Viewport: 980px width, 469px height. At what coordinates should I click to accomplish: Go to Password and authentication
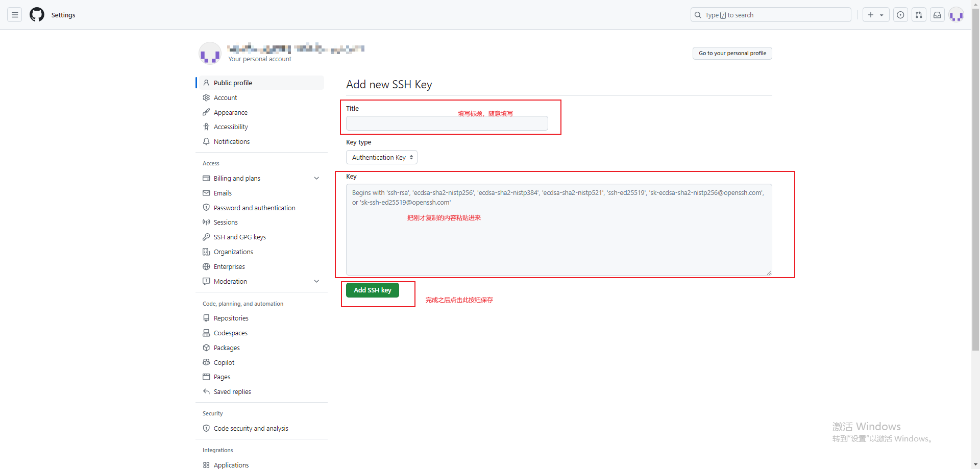[254, 208]
